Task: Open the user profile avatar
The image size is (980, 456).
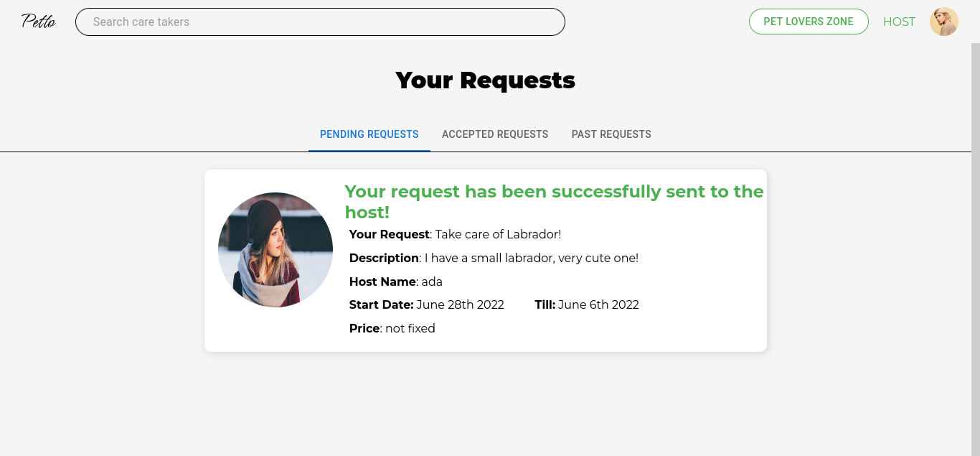Action: 944,22
